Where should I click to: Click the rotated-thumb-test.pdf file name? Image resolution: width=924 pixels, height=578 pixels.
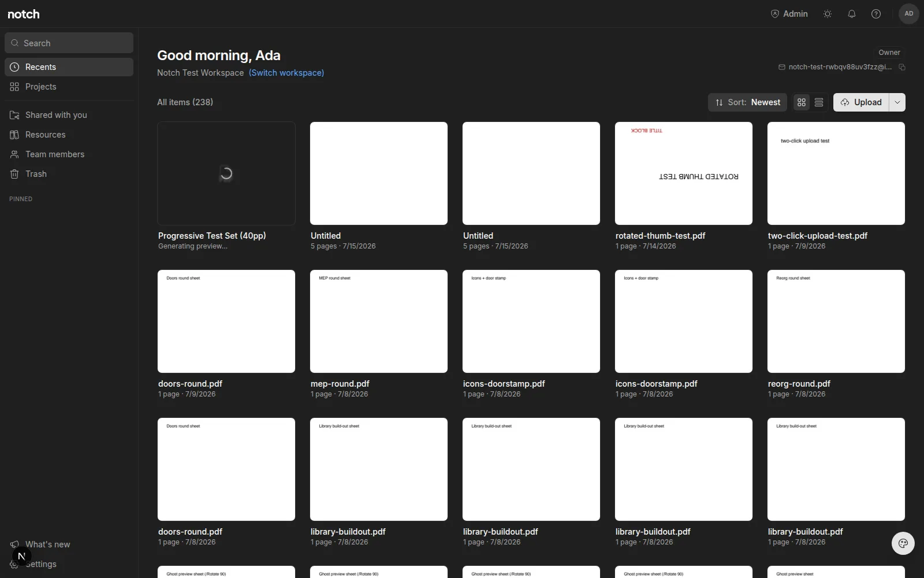pos(660,236)
